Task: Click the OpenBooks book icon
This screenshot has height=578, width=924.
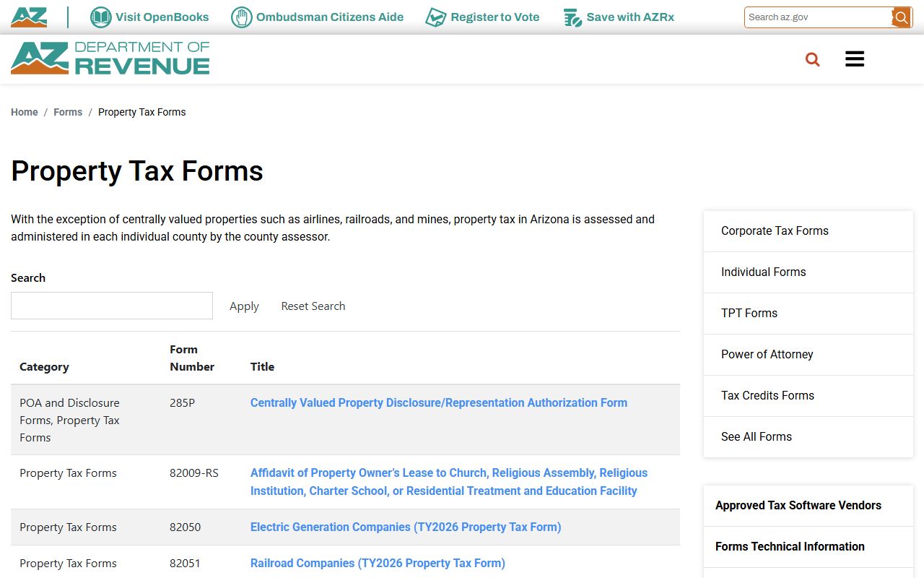Action: coord(101,17)
